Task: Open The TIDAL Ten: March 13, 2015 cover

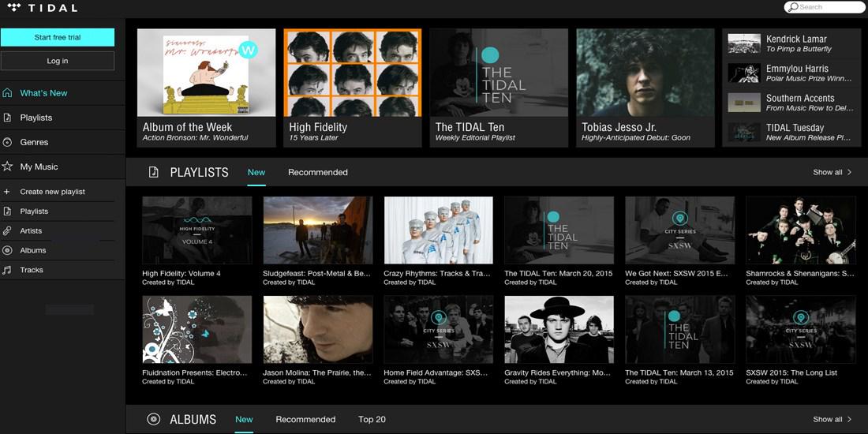Action: tap(679, 329)
